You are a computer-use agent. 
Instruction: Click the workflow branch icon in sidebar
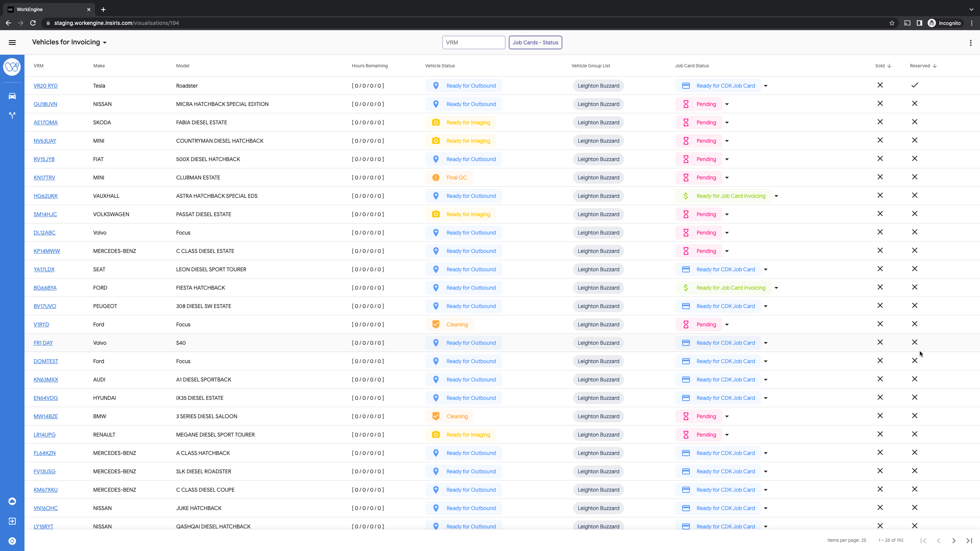click(12, 115)
